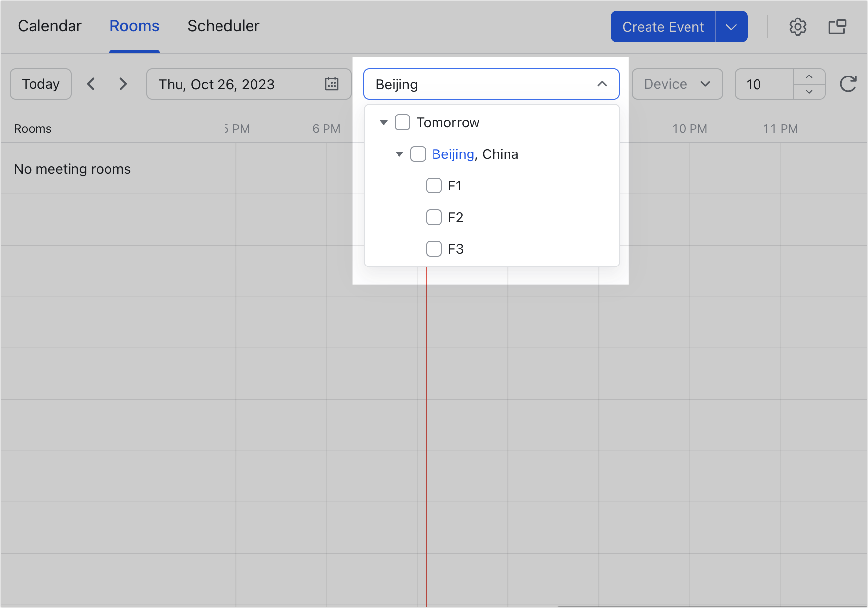Collapse the Beijing, China tree node
Viewport: 868px width, 608px height.
pos(399,154)
